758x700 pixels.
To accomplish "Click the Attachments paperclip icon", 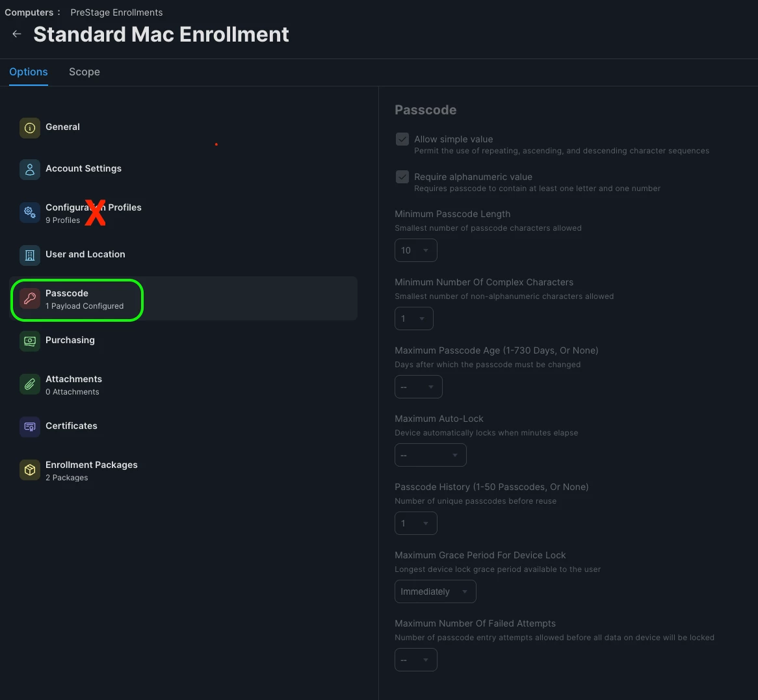I will click(x=30, y=384).
